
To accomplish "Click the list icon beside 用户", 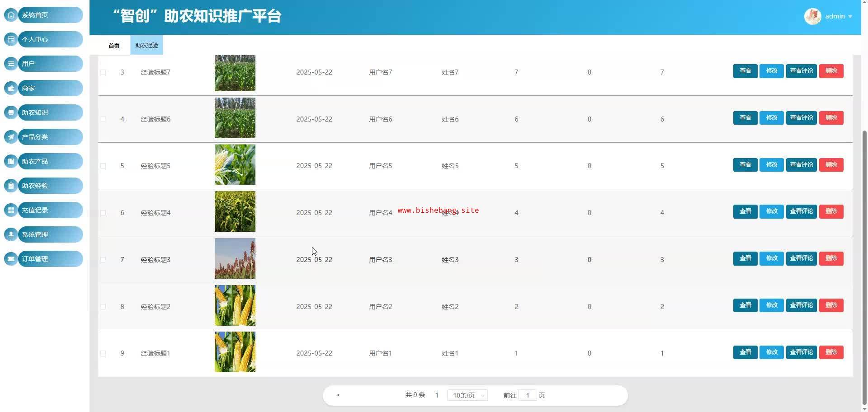I will pos(11,64).
